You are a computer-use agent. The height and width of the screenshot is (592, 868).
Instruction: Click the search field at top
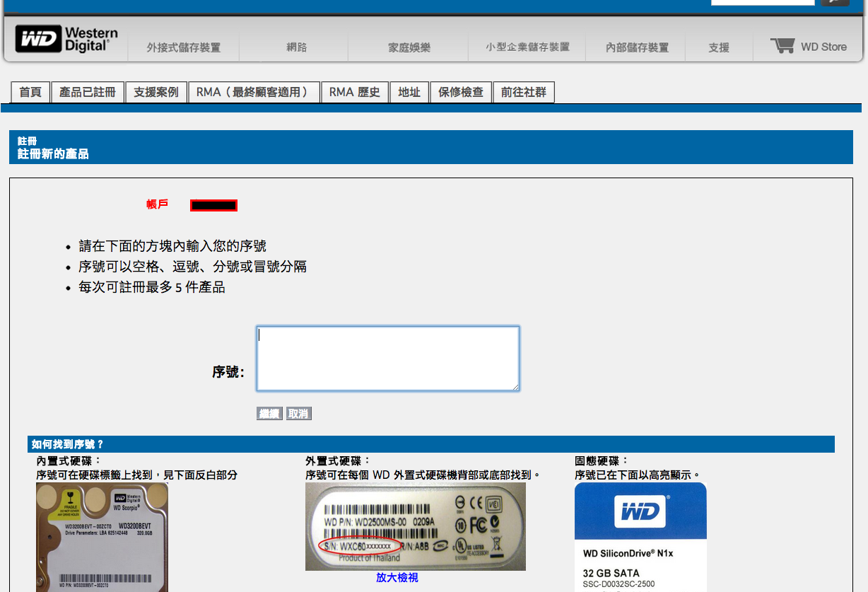(x=763, y=2)
